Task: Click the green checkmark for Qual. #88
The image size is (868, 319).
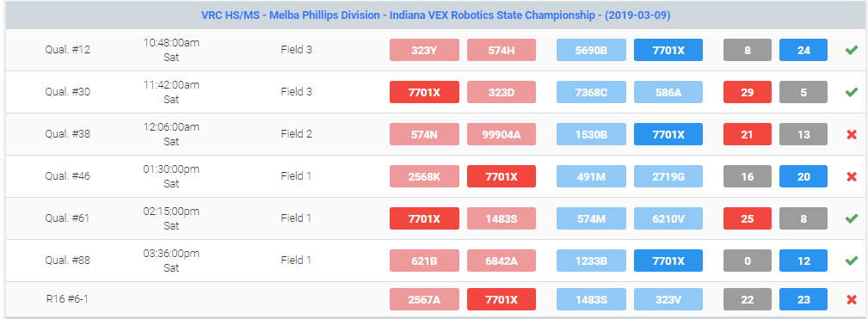Action: 852,261
